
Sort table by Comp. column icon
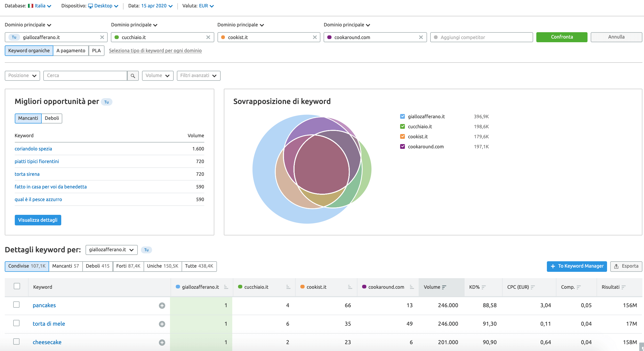[579, 287]
